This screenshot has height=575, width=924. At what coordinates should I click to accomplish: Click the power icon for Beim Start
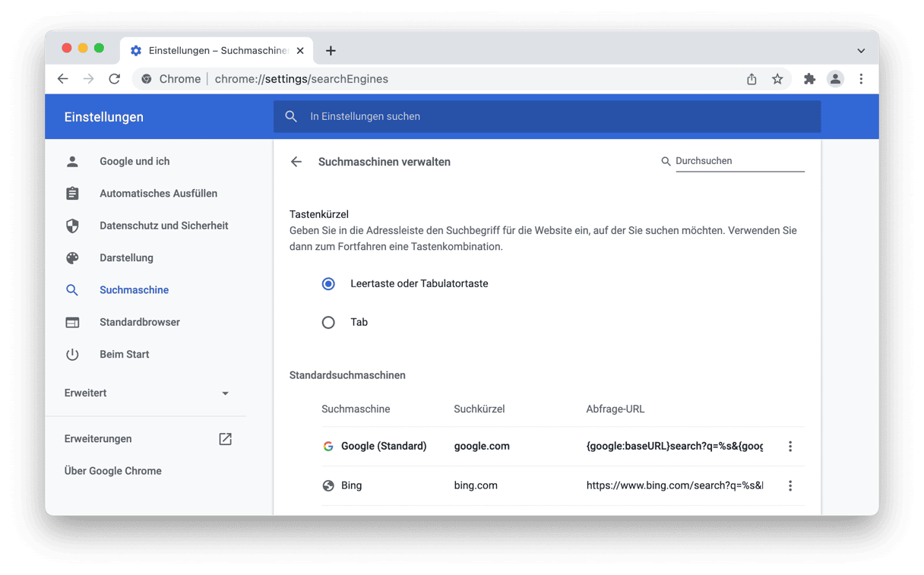tap(72, 355)
